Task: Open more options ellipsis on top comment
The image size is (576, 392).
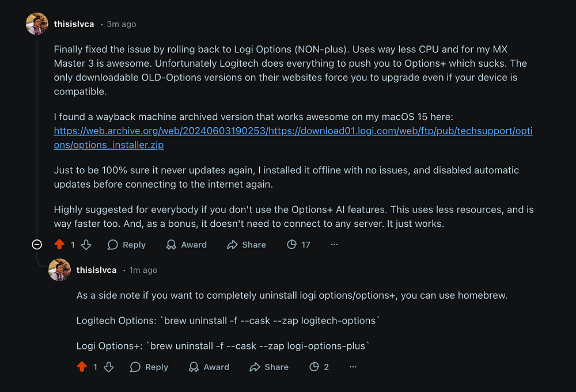Action: point(334,245)
